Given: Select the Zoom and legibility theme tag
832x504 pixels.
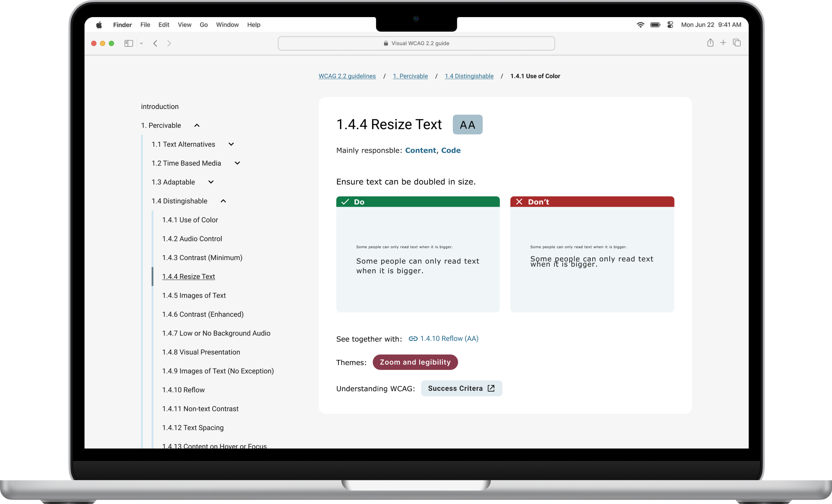Looking at the screenshot, I should [415, 362].
